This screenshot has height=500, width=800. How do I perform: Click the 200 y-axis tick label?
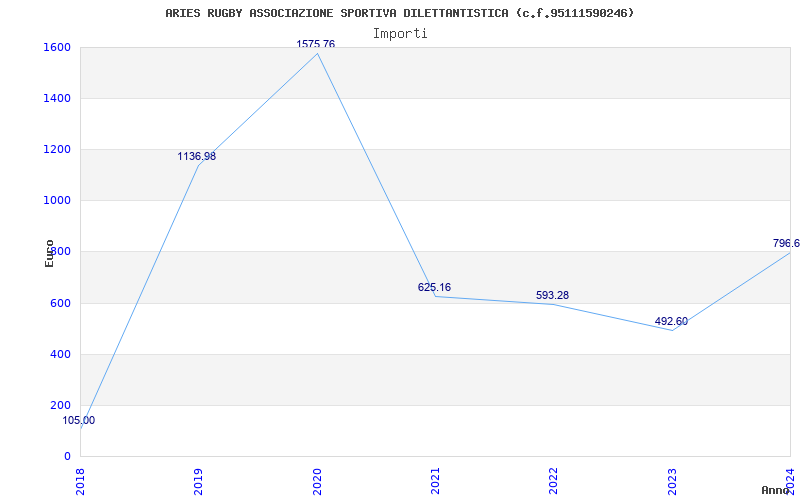coord(59,406)
